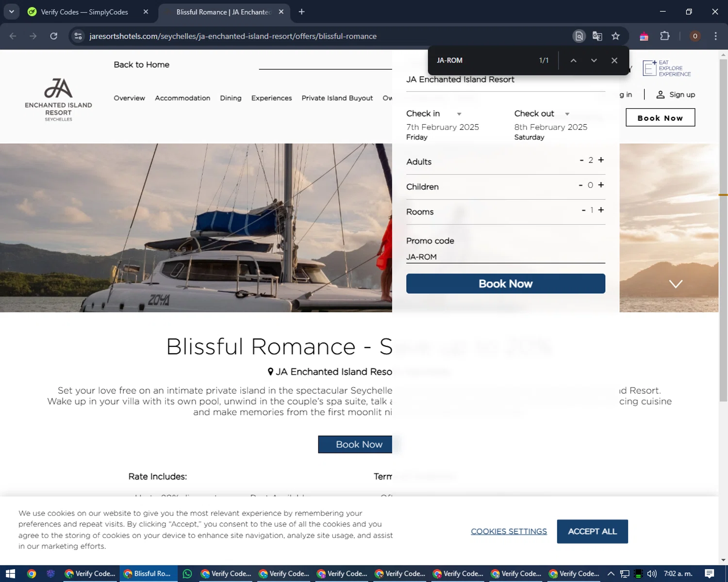Open Cookies Settings link
The height and width of the screenshot is (582, 728).
[x=509, y=532]
